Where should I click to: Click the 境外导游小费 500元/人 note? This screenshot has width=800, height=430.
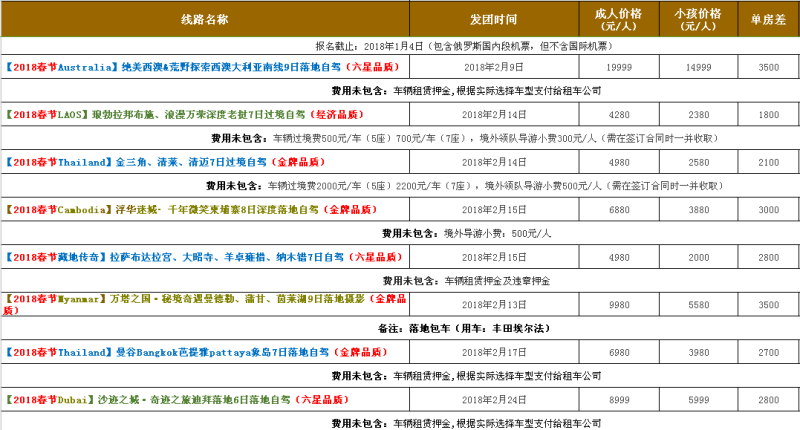[x=466, y=234]
